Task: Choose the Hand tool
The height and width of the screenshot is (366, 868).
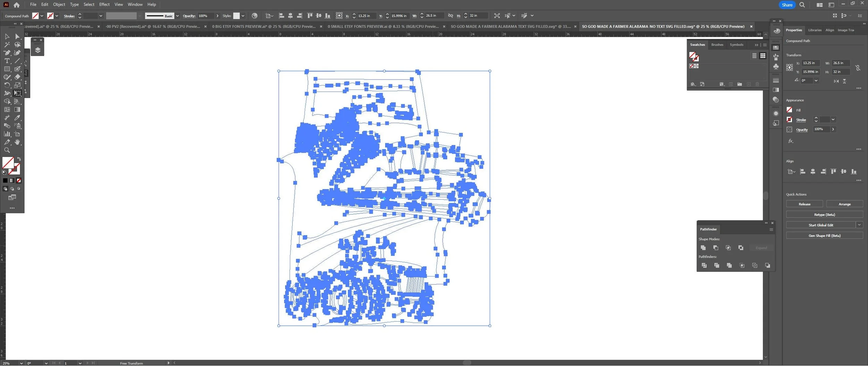Action: point(17,143)
